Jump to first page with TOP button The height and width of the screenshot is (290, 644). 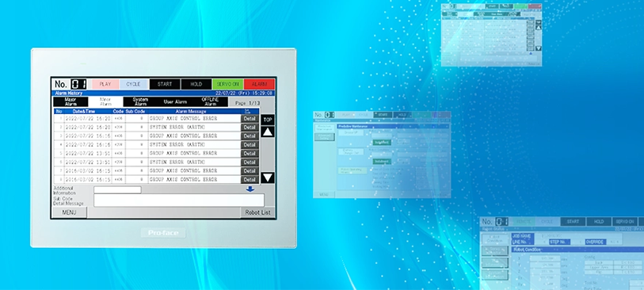click(x=268, y=120)
